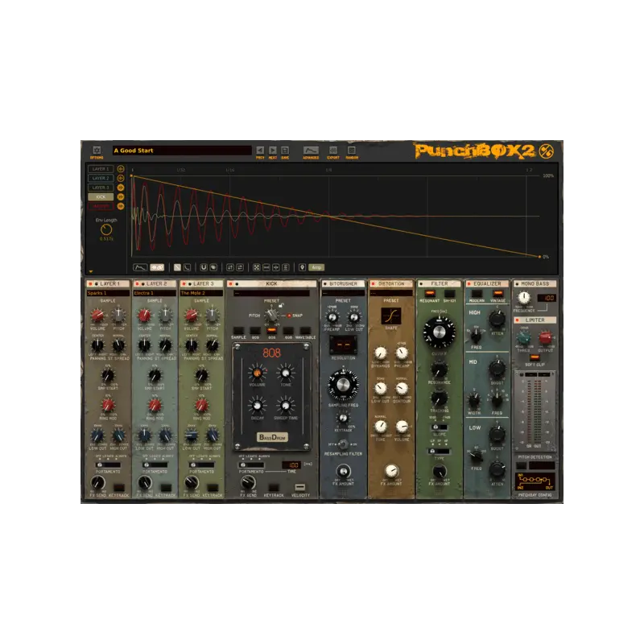This screenshot has height=644, width=644.
Task: Toggle Layer 2 module power LED
Action: [137, 284]
